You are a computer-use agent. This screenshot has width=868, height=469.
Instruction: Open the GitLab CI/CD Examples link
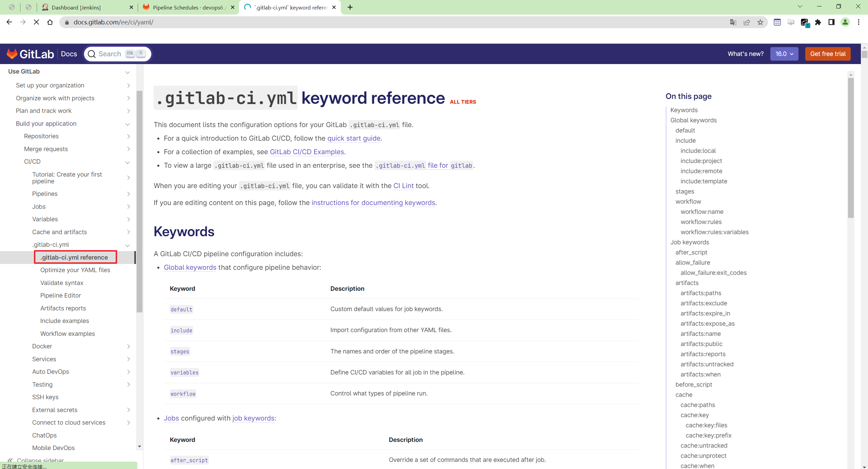tap(307, 152)
